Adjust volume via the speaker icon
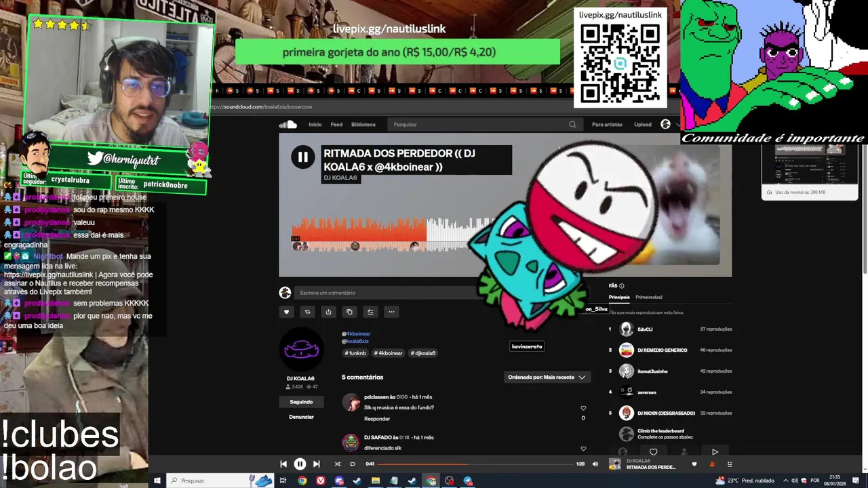868x488 pixels. pyautogui.click(x=595, y=464)
